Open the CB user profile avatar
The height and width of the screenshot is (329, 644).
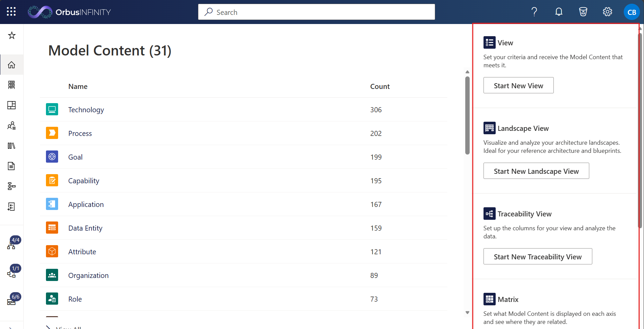pyautogui.click(x=631, y=12)
